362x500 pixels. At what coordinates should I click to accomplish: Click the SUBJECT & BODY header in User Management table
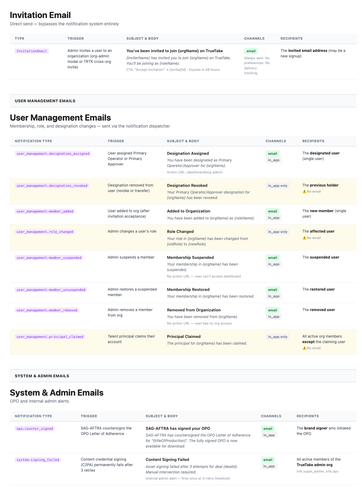click(183, 141)
